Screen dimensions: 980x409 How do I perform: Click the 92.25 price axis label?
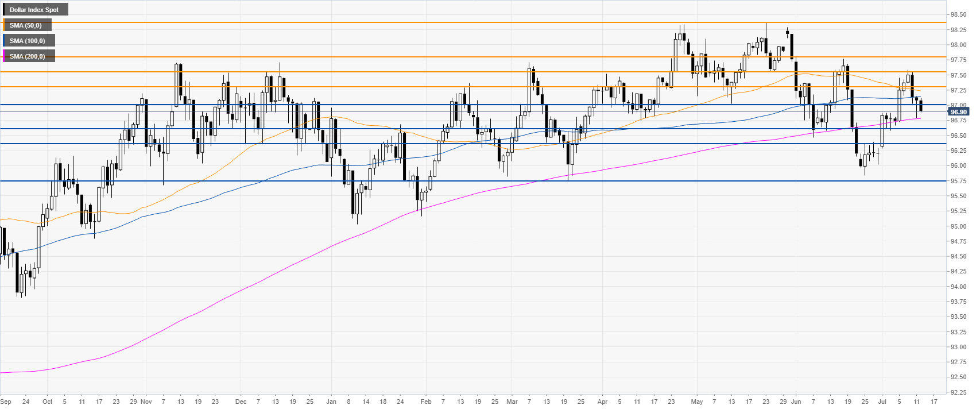point(958,392)
